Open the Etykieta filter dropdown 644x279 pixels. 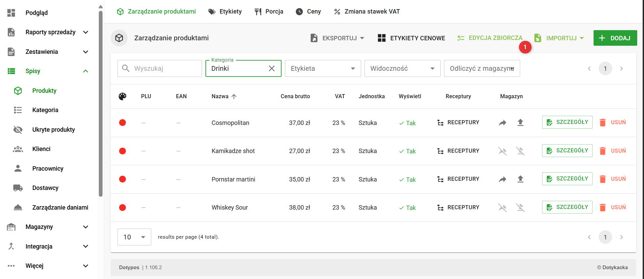(323, 68)
